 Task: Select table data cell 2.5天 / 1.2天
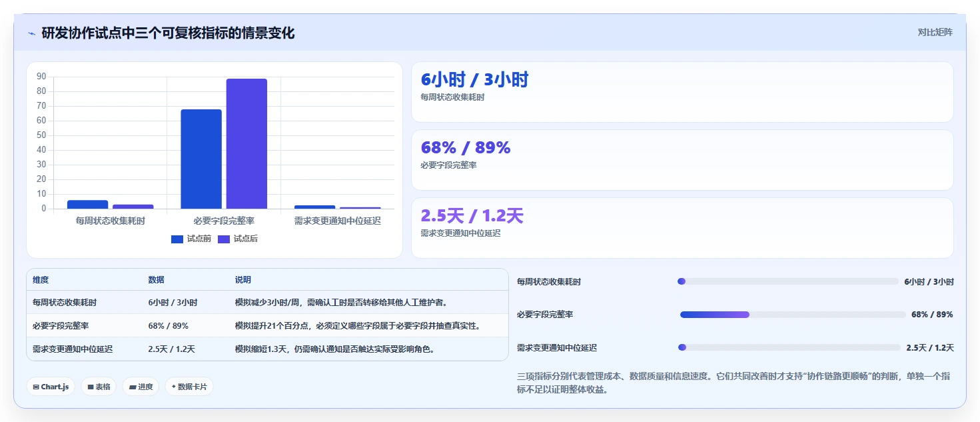171,349
